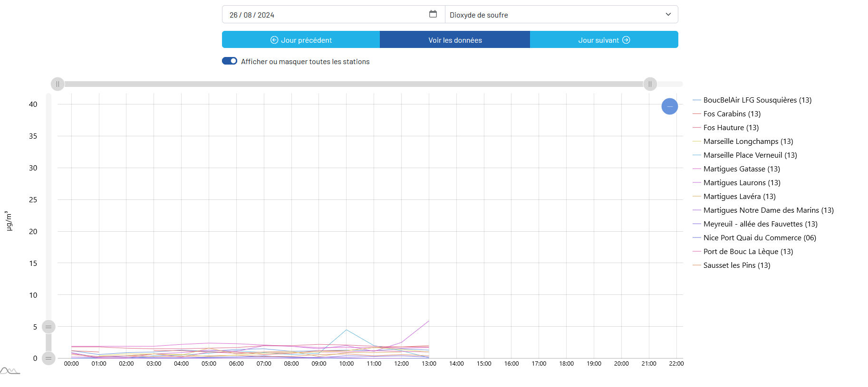Viewport: 868px width, 387px height.
Task: Hide Marseille Place Verneuil (13) series
Action: (745, 155)
